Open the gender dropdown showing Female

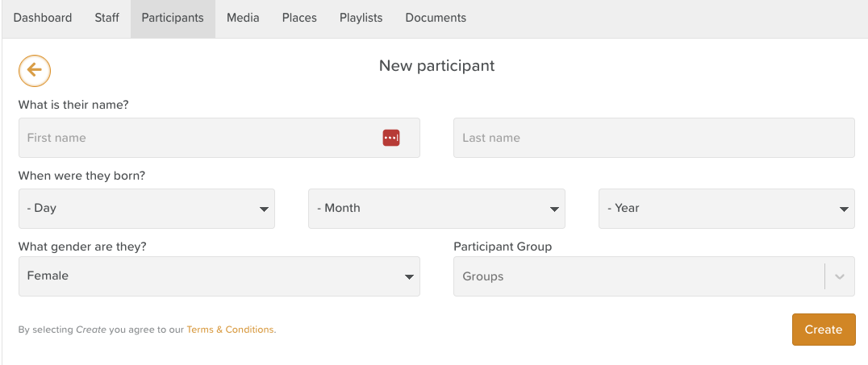click(x=219, y=276)
